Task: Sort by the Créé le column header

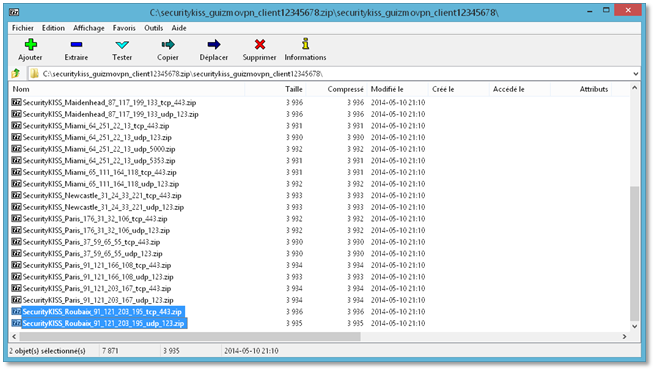Action: [x=459, y=89]
